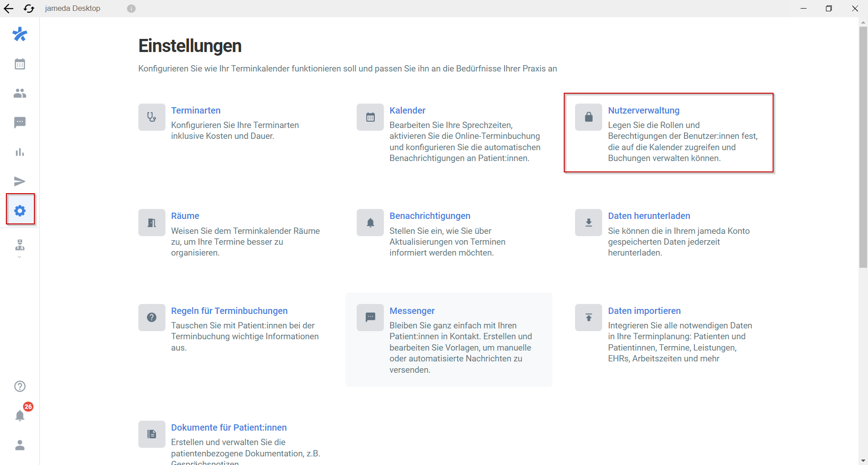Select Daten herunterladen

click(649, 216)
